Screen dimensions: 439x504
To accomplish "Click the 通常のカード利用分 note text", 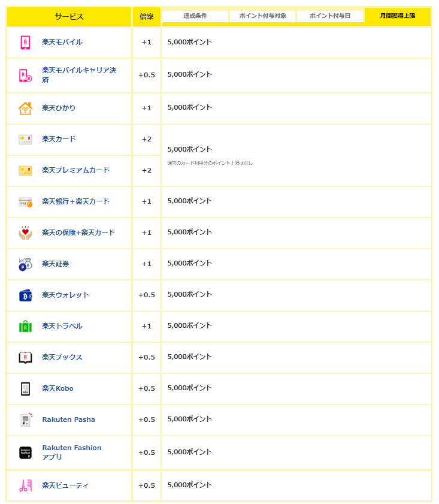I will (x=210, y=163).
